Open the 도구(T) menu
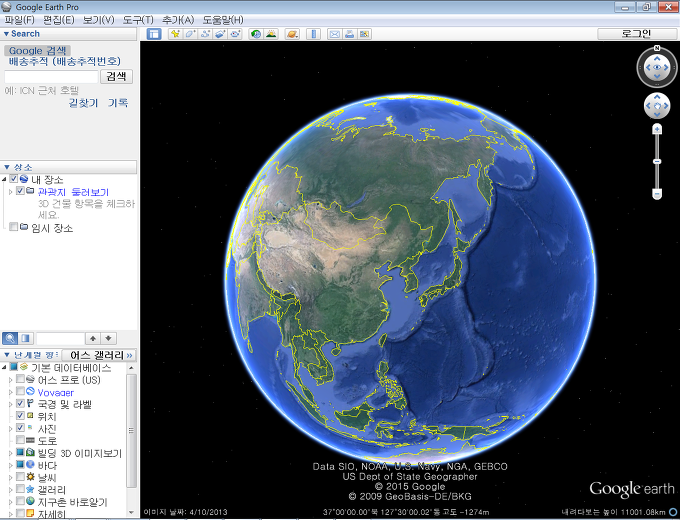Image resolution: width=680 pixels, height=520 pixels. (138, 20)
